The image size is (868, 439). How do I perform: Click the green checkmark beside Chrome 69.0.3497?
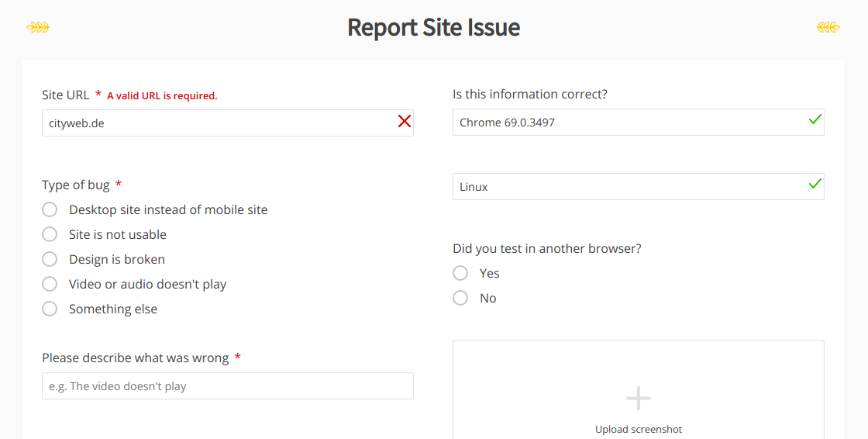pyautogui.click(x=815, y=119)
